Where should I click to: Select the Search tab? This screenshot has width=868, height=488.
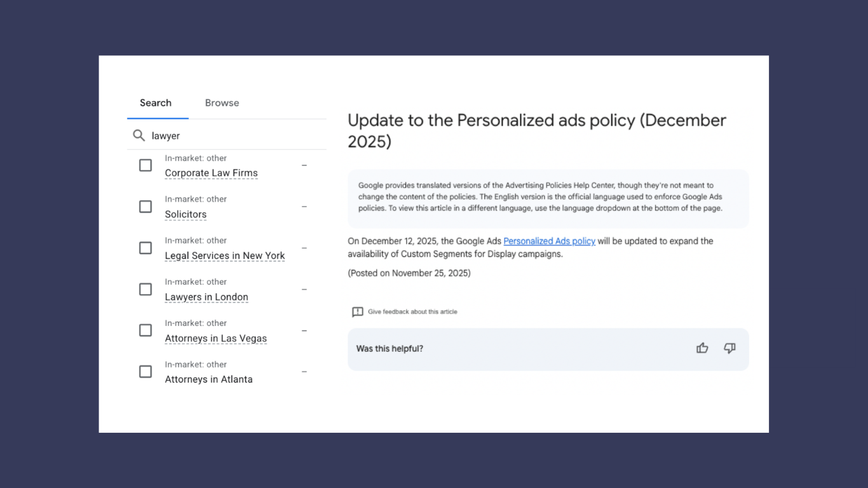(x=156, y=103)
